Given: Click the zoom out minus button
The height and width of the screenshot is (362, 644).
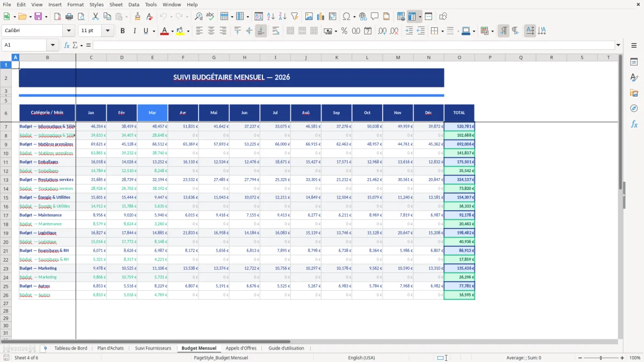Looking at the screenshot, I should pos(579,358).
